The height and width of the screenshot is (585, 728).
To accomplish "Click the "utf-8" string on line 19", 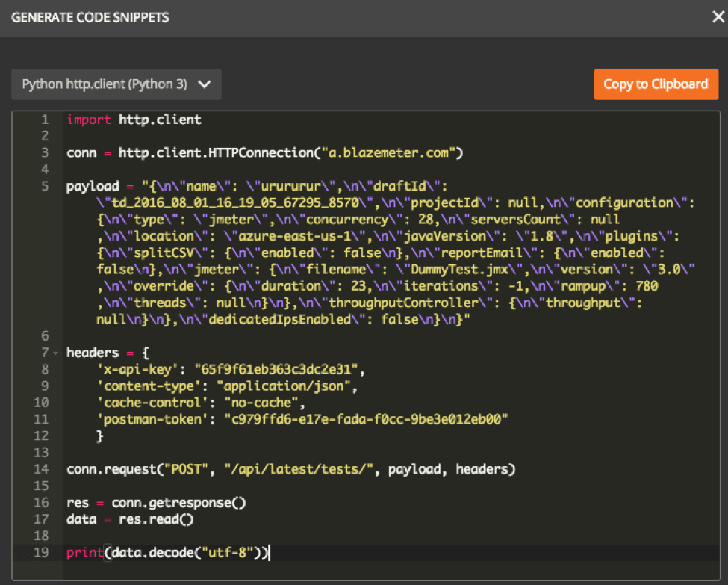I will tap(228, 552).
